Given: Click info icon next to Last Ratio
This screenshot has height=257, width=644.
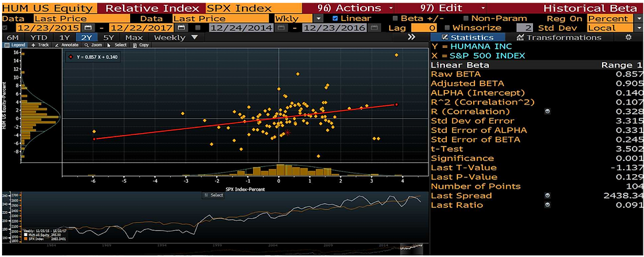Looking at the screenshot, I should click(547, 205).
